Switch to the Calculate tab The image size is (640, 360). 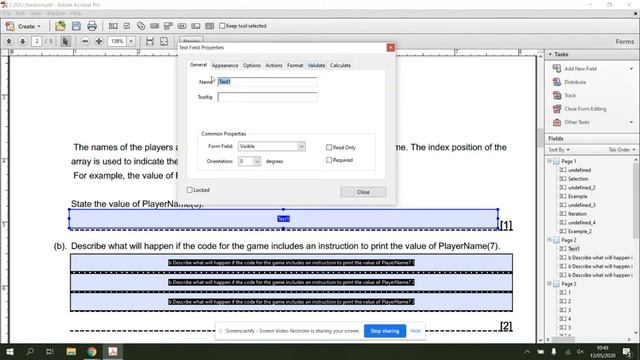[x=340, y=65]
